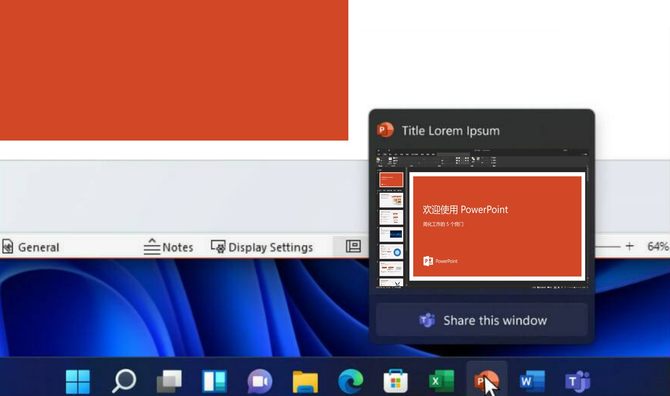Image resolution: width=670 pixels, height=396 pixels.
Task: Open Display Settings in status bar
Action: point(262,247)
